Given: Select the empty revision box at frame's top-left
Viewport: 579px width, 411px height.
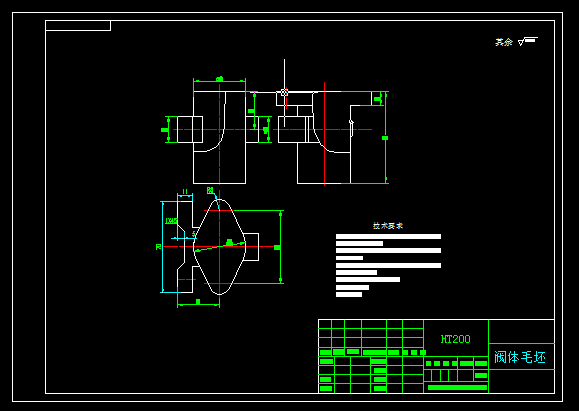Looking at the screenshot, I should 78,25.
